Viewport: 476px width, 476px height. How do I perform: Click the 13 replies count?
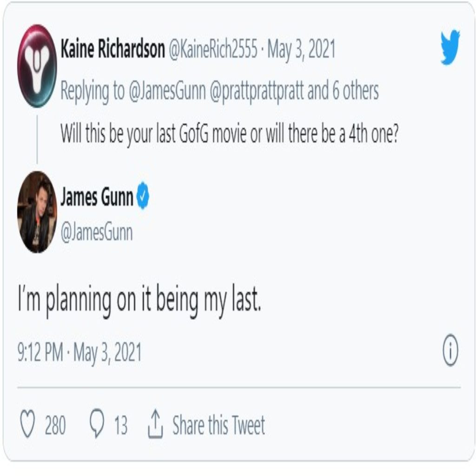[x=120, y=425]
